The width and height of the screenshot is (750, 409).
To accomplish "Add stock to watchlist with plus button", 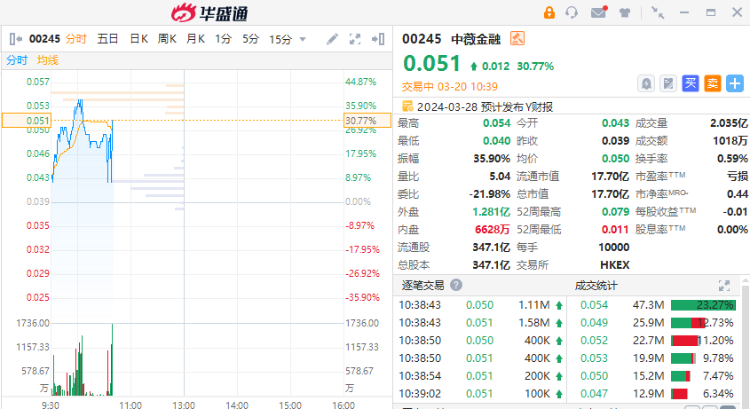I will [734, 83].
